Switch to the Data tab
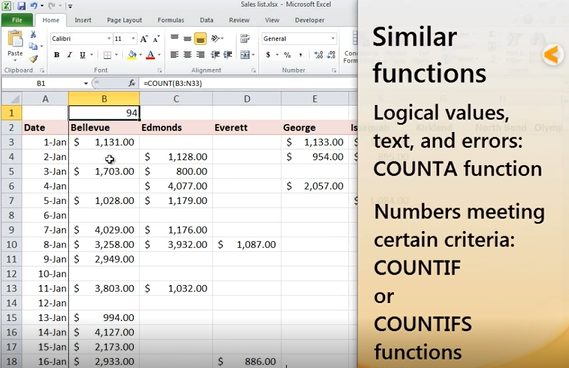 point(206,20)
